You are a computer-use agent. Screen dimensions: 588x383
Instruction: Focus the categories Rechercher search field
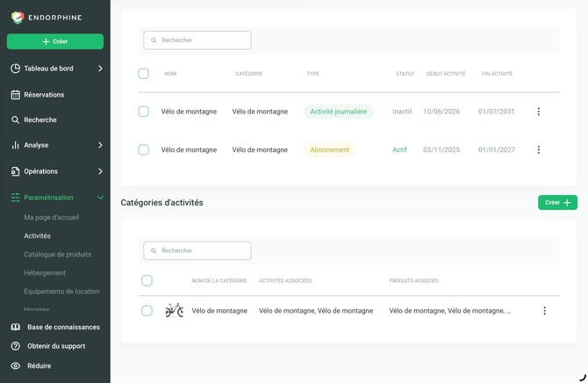[x=197, y=250]
